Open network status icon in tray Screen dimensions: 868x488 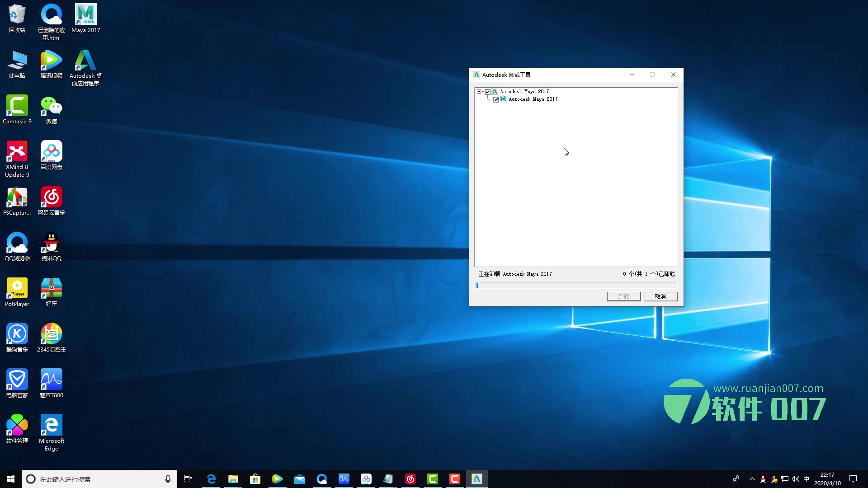(785, 479)
